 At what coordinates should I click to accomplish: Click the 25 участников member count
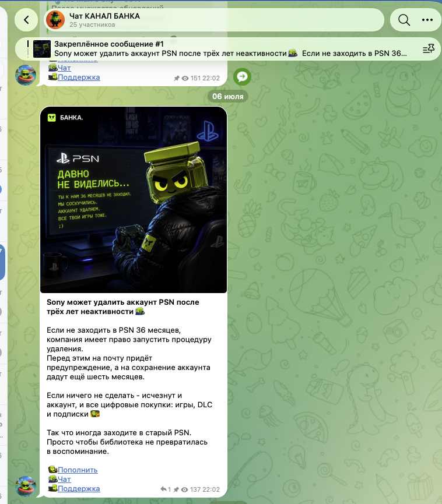click(x=92, y=24)
